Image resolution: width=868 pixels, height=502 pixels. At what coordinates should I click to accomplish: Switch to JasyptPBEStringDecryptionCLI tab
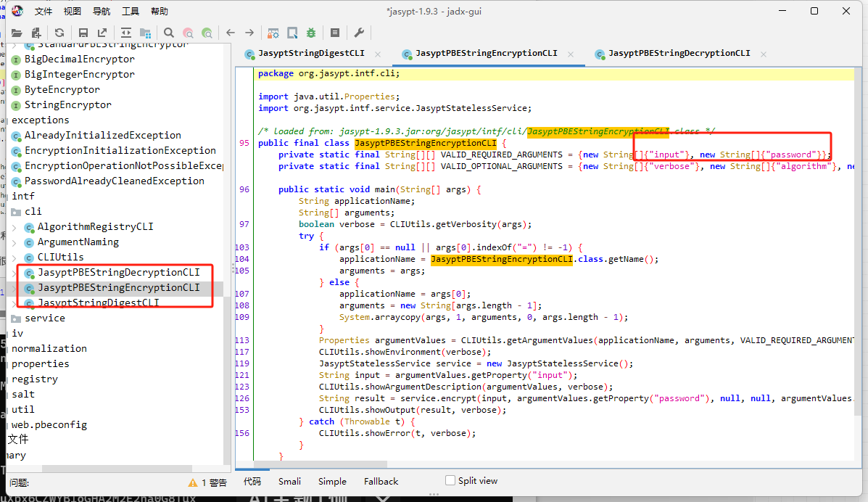(x=679, y=54)
